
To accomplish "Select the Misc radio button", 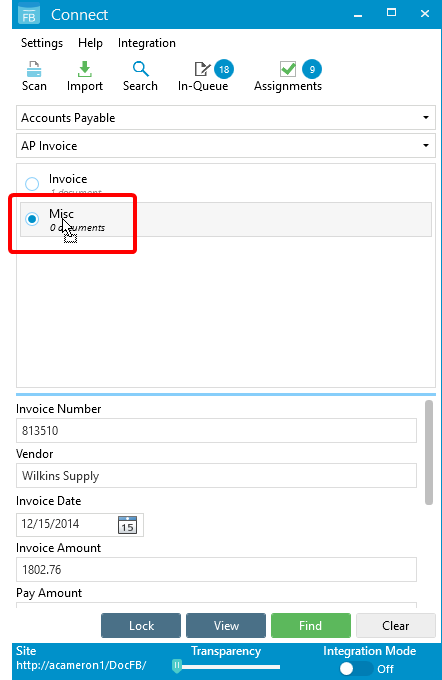I will pos(32,219).
